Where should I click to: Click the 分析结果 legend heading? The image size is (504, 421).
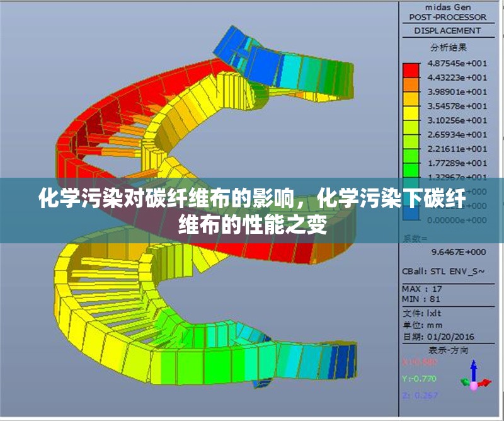tap(447, 48)
